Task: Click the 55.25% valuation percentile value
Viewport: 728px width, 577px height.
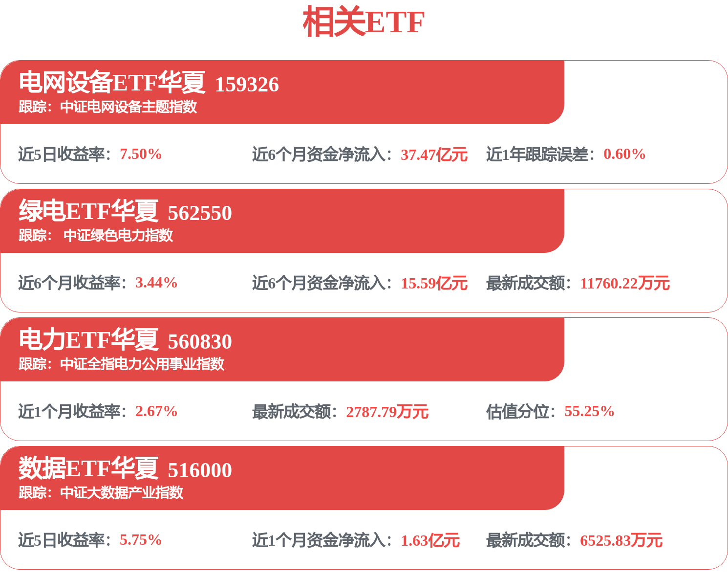Action: click(x=589, y=411)
